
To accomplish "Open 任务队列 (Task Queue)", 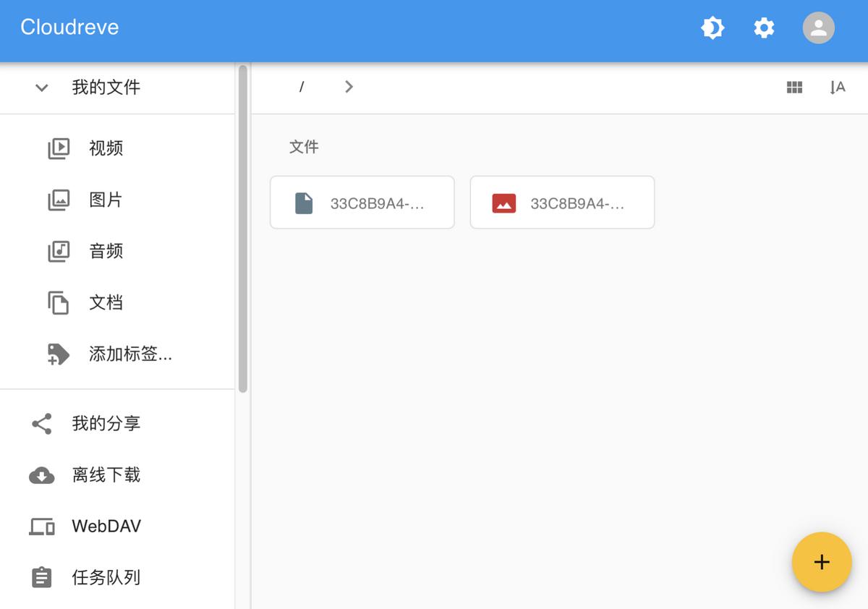I will (x=106, y=577).
